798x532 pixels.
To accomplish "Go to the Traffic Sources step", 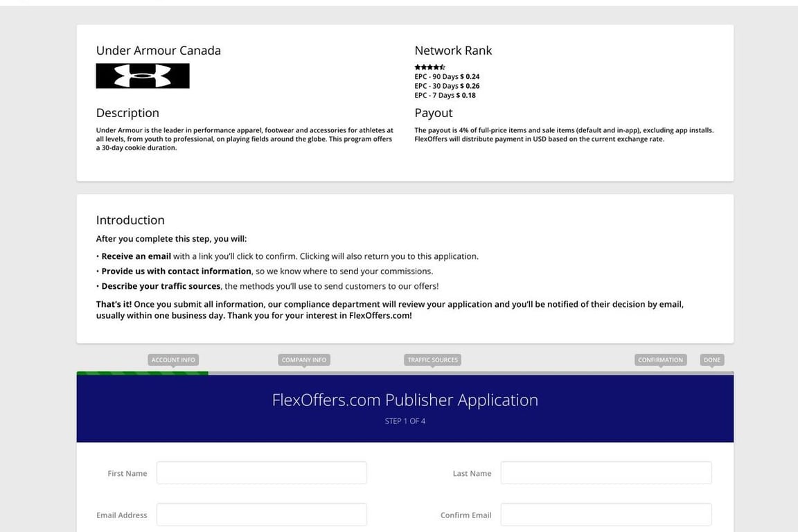I will tap(433, 360).
